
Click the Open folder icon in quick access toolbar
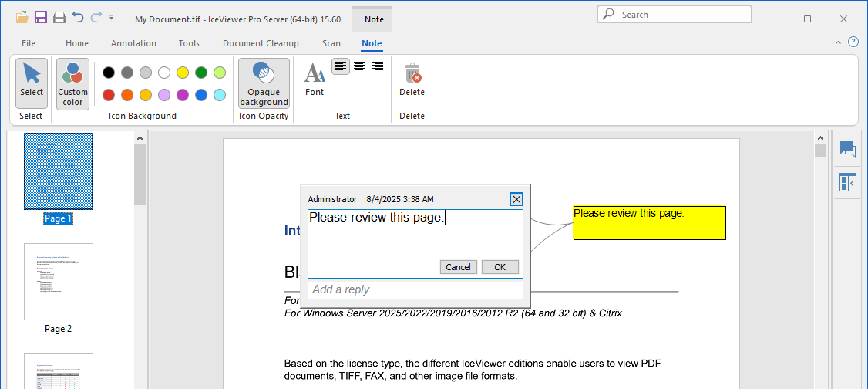(x=22, y=17)
